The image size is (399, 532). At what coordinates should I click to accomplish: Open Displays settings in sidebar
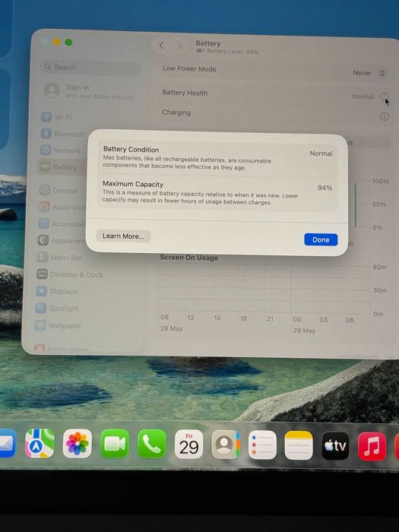[57, 291]
